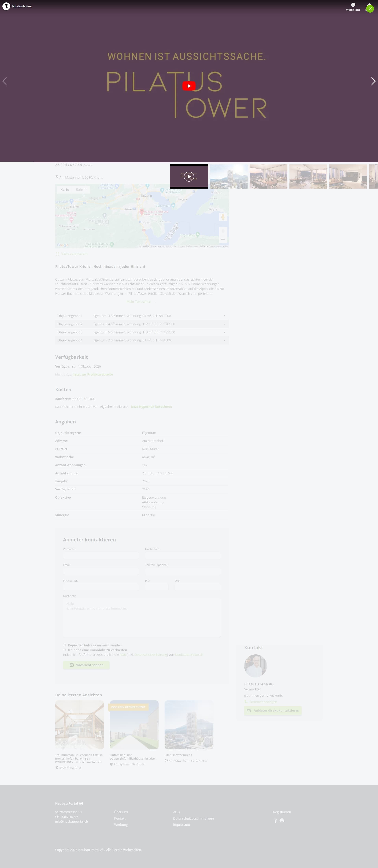
Task: Select the Karte map tab
Action: (x=65, y=190)
